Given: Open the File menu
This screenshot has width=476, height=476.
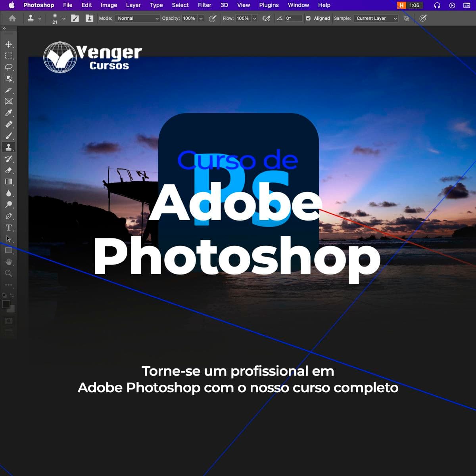Looking at the screenshot, I should (x=68, y=5).
